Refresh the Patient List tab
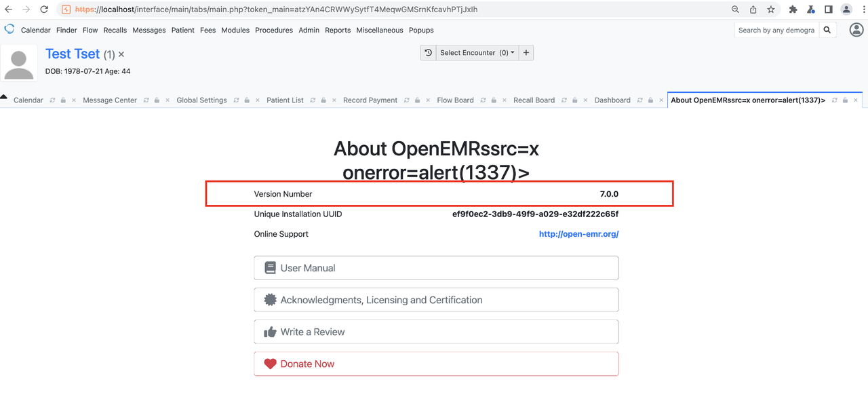 313,100
